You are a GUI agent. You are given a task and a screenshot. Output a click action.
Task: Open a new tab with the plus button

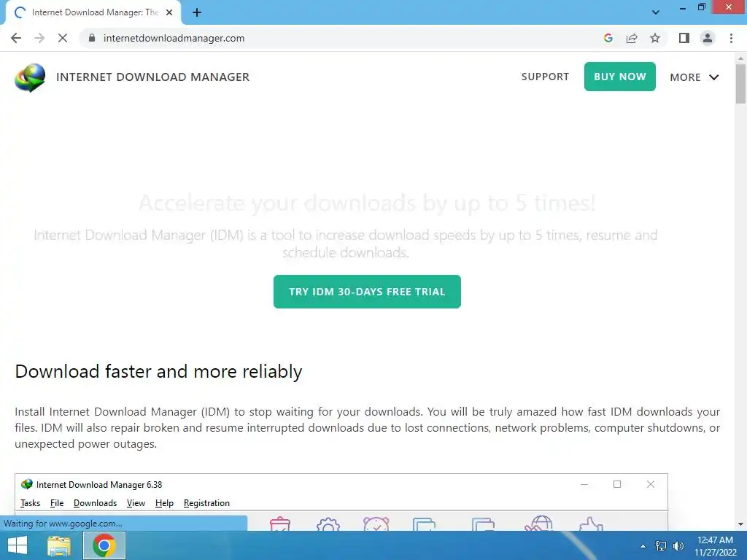[197, 13]
